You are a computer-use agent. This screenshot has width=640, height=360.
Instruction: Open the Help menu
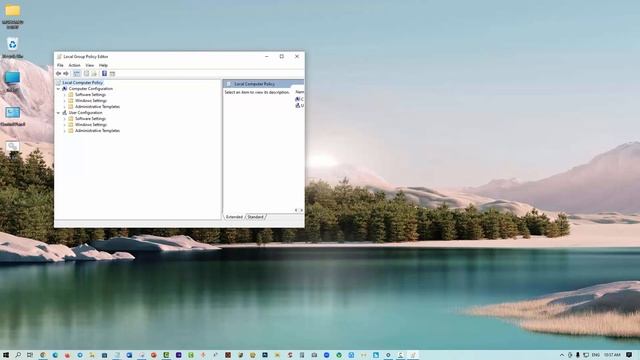coord(103,65)
